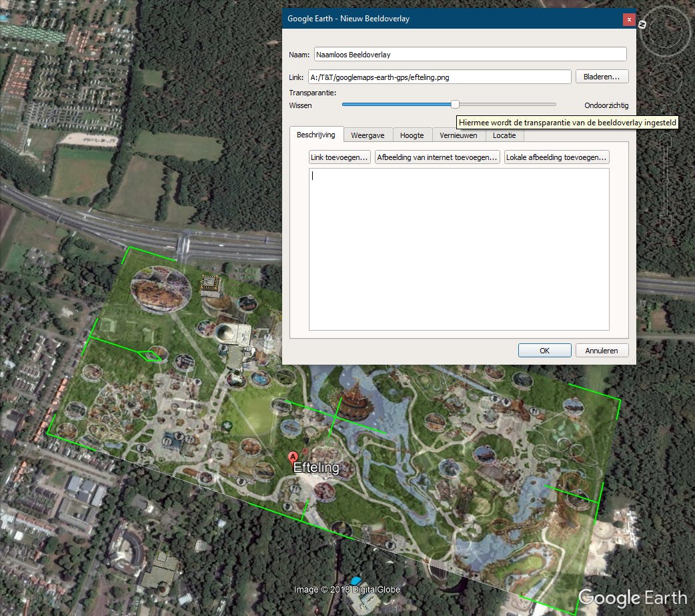Switch to the Vernieuwen tab
This screenshot has height=616, width=695.
[458, 135]
